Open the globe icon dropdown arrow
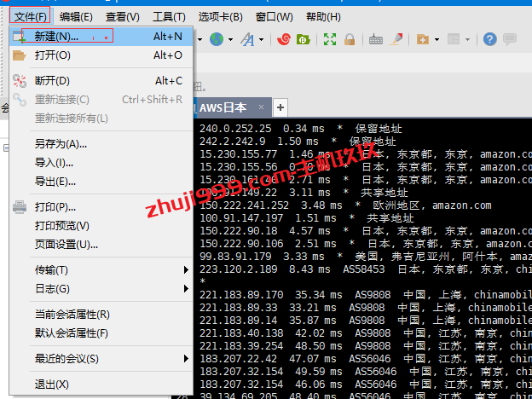The image size is (532, 399). pyautogui.click(x=231, y=40)
